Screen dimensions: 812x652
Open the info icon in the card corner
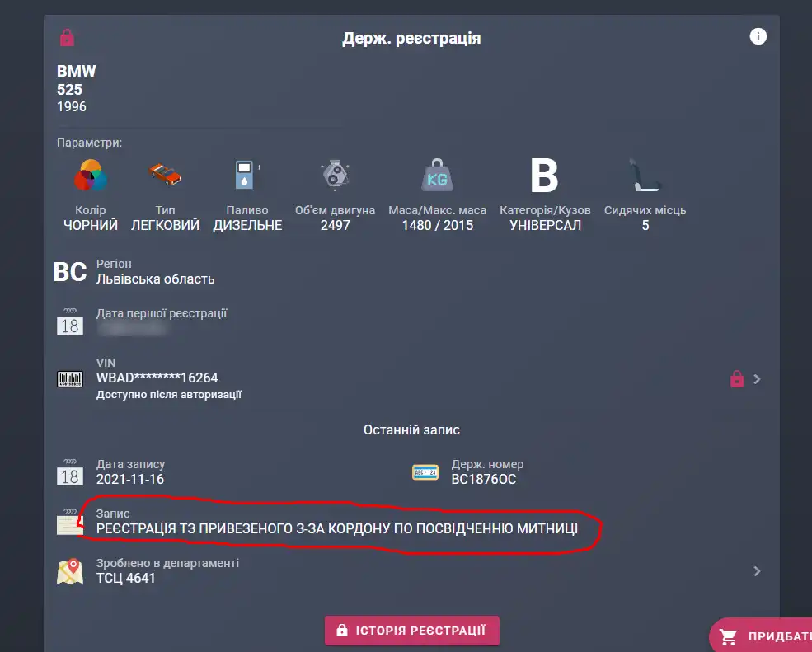pos(758,37)
